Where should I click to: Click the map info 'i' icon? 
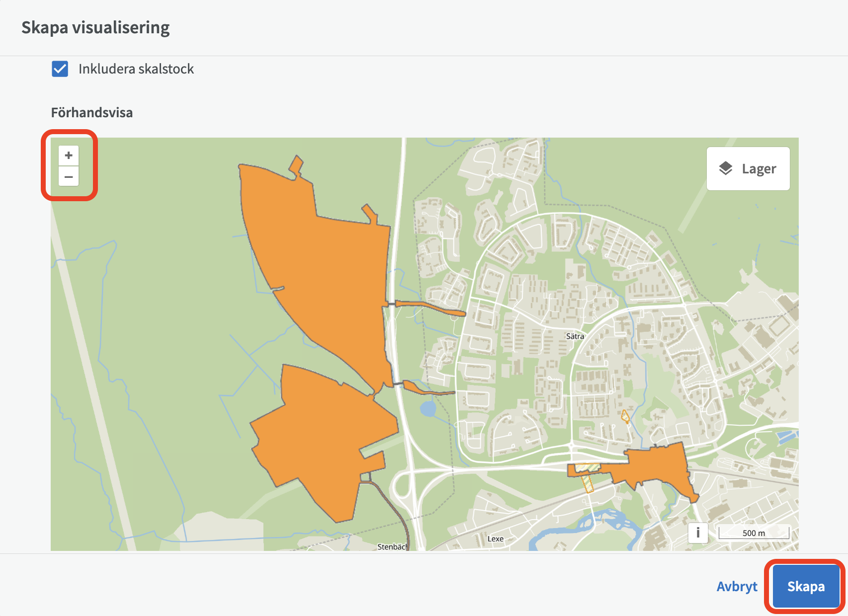(698, 533)
